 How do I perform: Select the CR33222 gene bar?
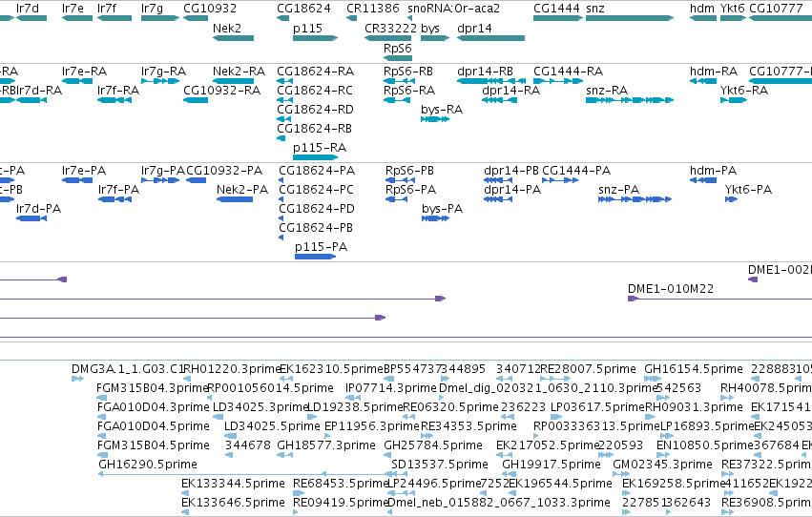point(388,38)
